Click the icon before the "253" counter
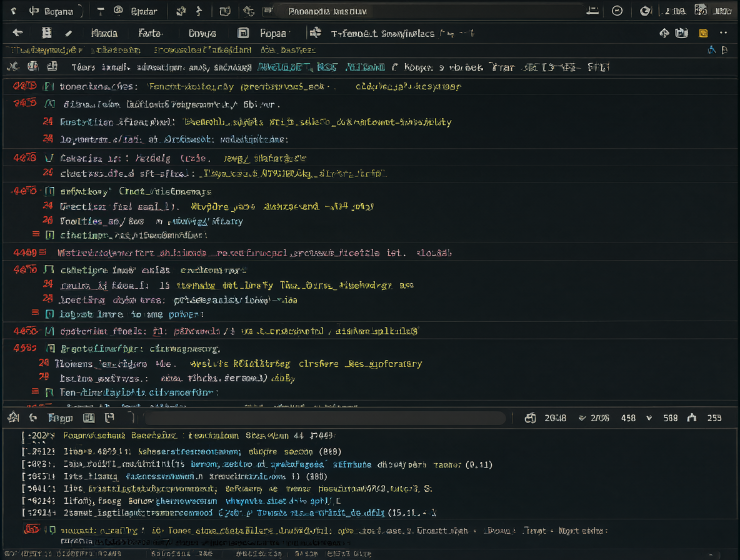The image size is (740, 560). point(692,417)
